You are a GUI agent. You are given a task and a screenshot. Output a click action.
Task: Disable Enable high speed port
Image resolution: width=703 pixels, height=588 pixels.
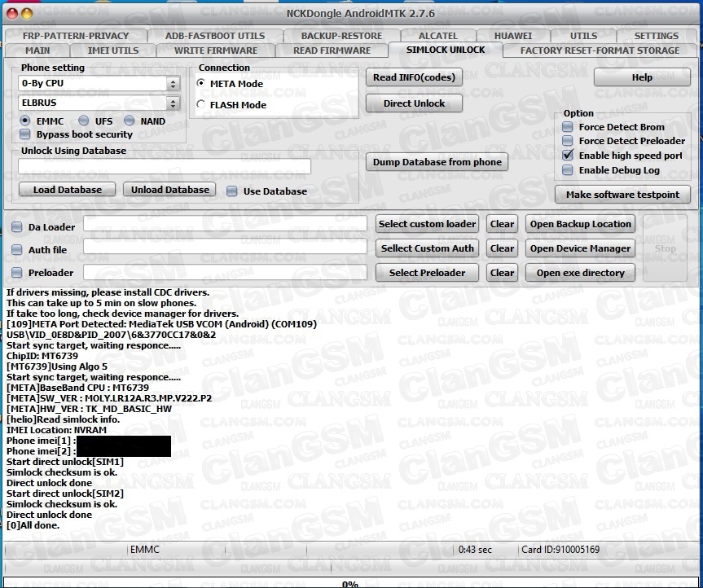click(567, 156)
